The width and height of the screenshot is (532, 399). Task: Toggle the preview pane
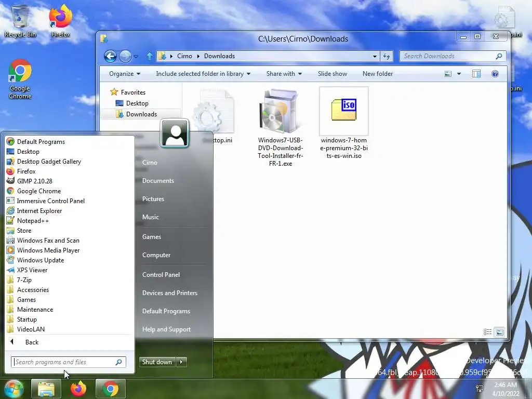click(x=476, y=74)
